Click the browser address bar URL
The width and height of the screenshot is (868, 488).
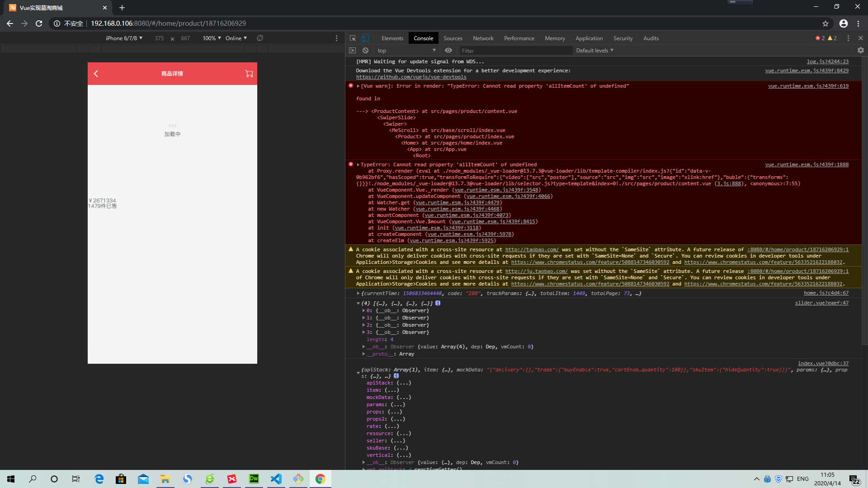tap(168, 23)
